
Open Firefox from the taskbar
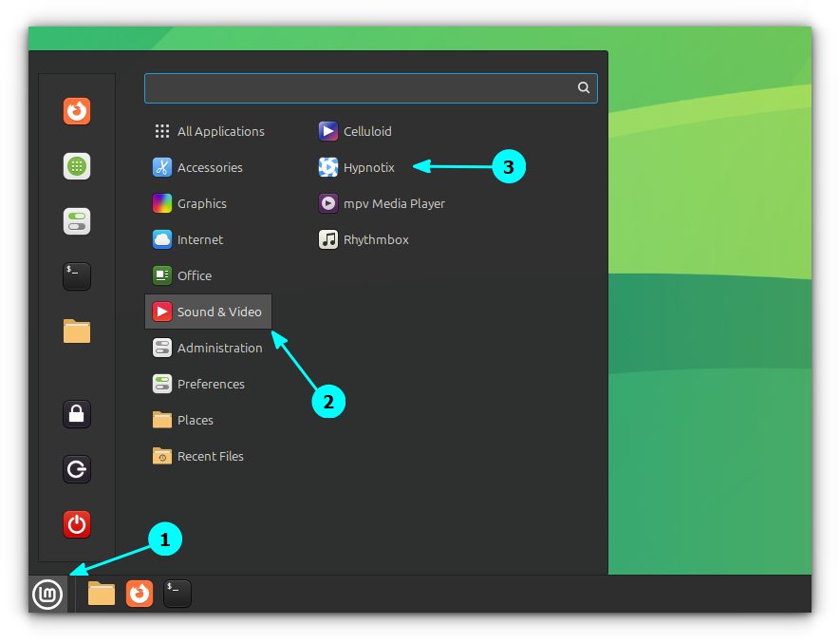(139, 593)
